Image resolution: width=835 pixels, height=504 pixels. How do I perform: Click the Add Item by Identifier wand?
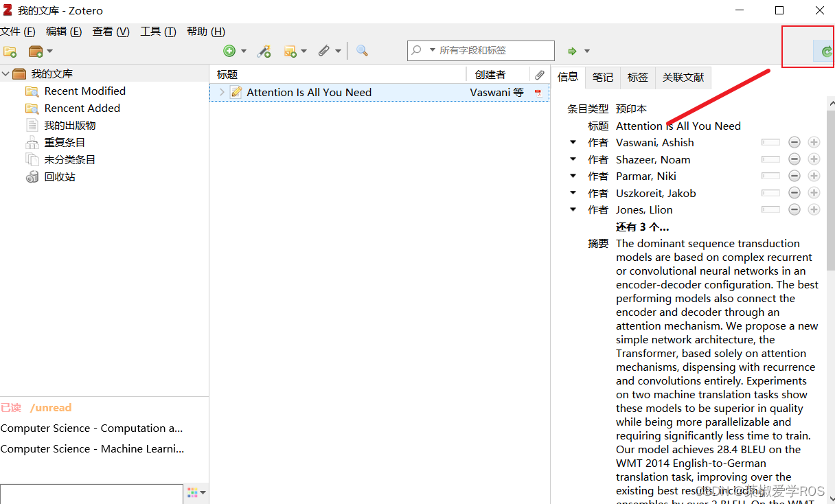(264, 51)
